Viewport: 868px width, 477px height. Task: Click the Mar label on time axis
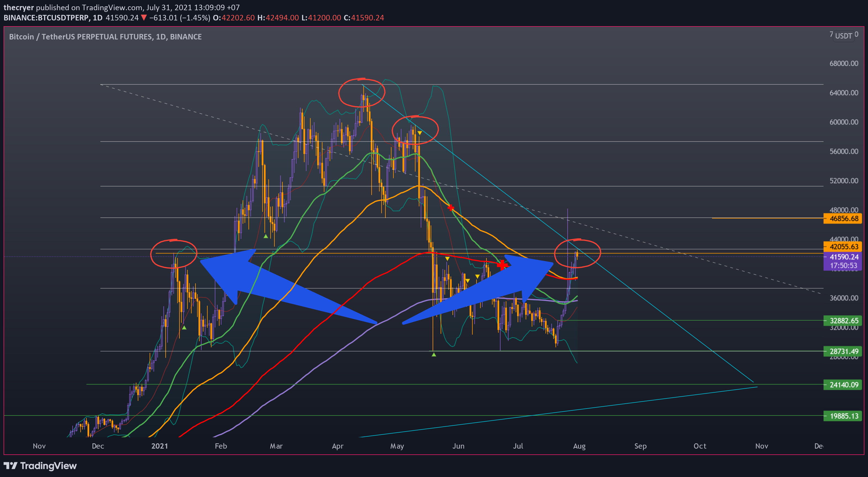tap(276, 446)
